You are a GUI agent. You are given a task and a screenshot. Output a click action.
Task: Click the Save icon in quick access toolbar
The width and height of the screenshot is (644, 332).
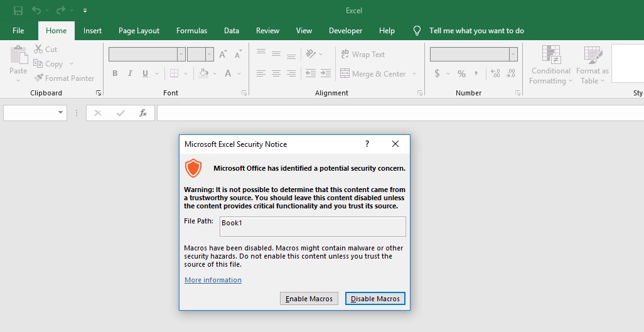(18, 10)
